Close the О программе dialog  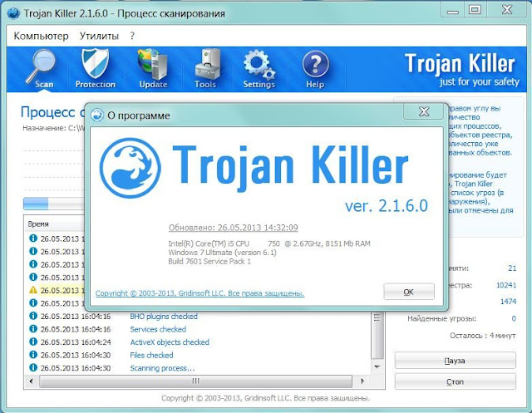click(x=424, y=111)
